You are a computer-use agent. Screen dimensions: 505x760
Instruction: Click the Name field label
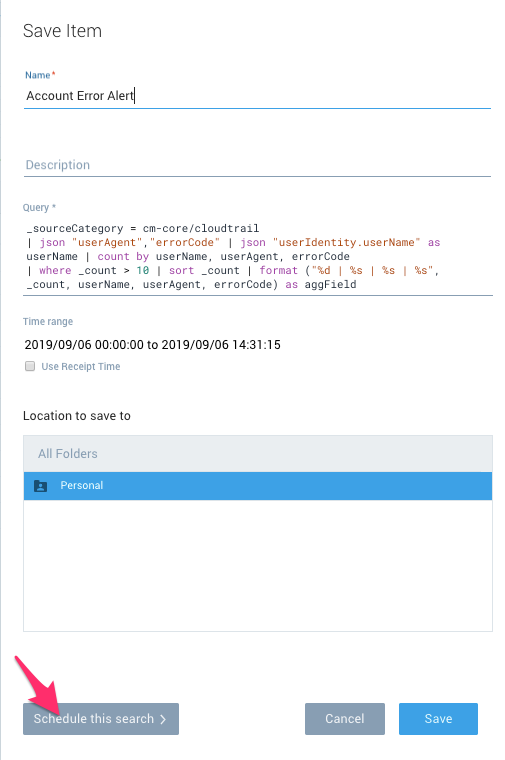[x=40, y=75]
